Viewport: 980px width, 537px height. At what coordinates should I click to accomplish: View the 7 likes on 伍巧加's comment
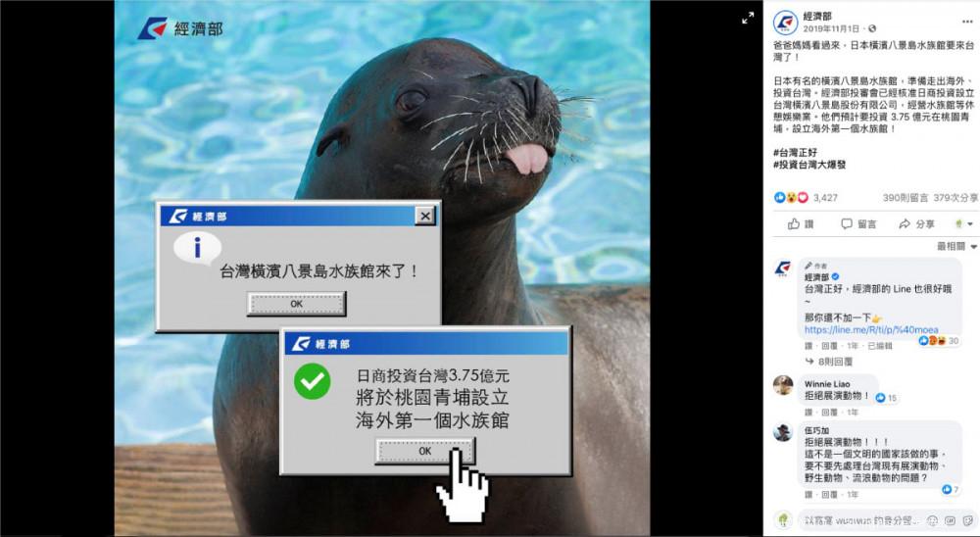pyautogui.click(x=951, y=490)
